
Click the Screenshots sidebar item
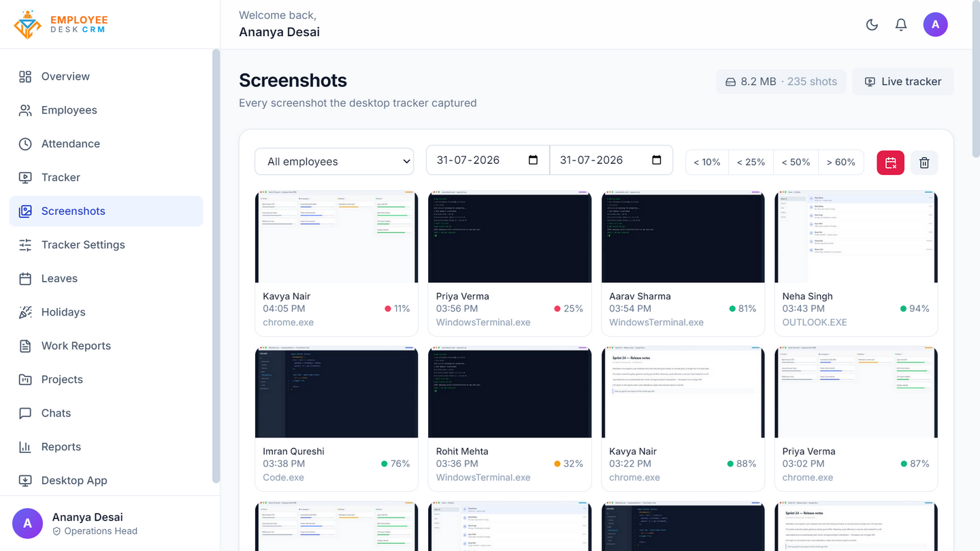point(106,211)
